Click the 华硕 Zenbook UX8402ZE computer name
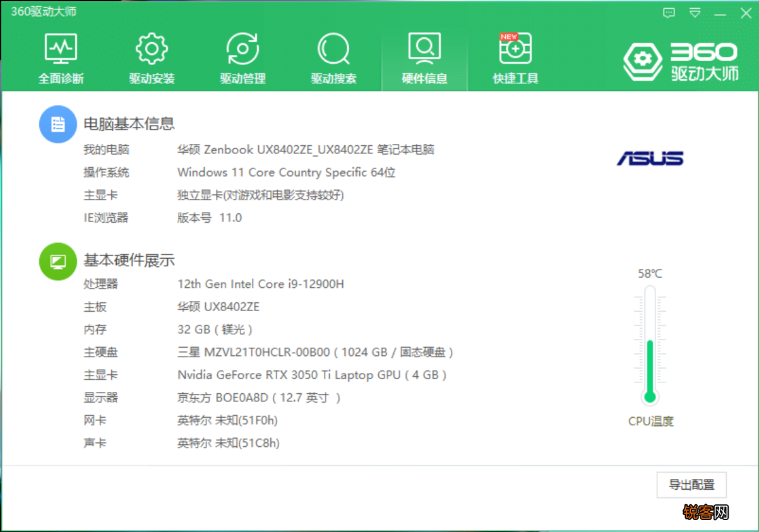This screenshot has width=759, height=532. pyautogui.click(x=306, y=150)
